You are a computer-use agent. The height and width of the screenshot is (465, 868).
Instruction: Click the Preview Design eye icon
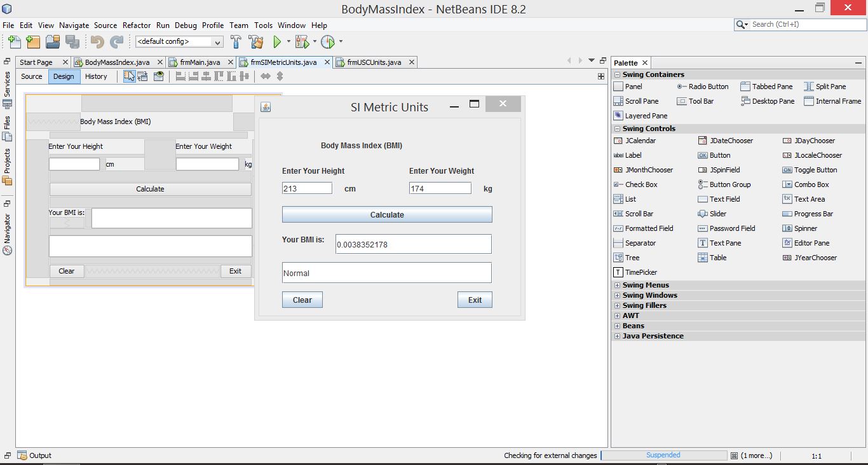[159, 76]
